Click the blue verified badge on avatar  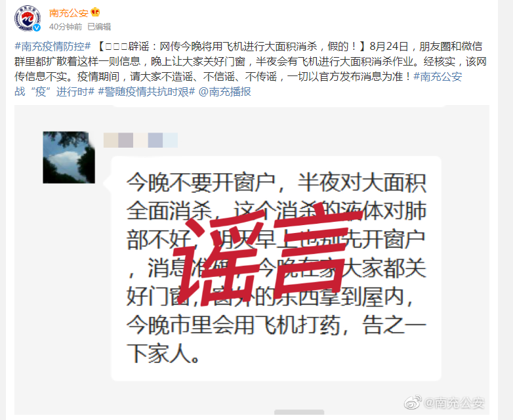coord(37,28)
